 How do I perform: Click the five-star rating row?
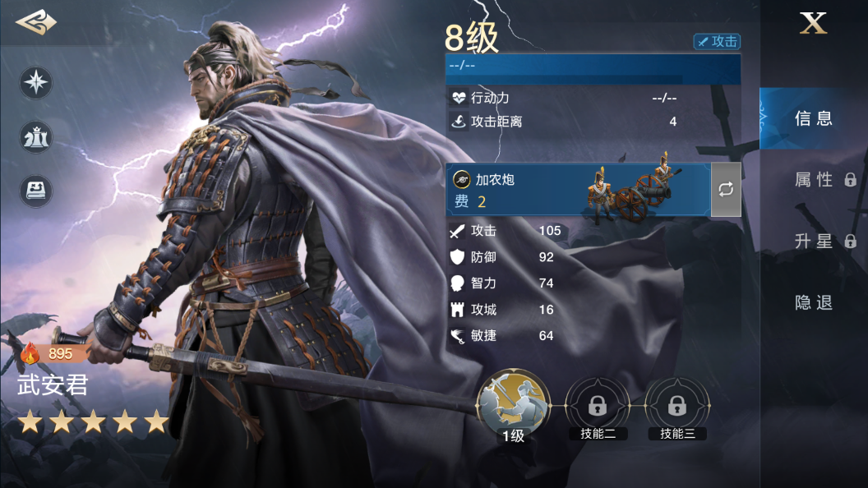point(93,422)
